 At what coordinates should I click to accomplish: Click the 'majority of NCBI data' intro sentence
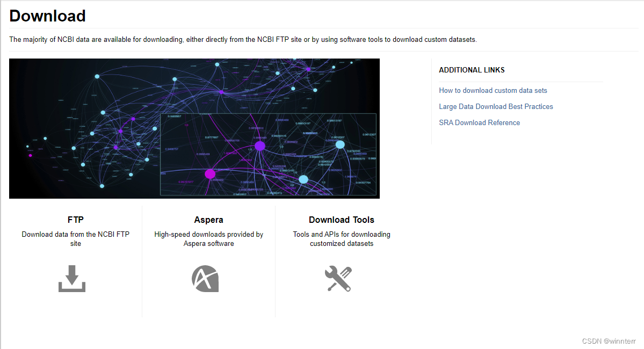tap(243, 39)
